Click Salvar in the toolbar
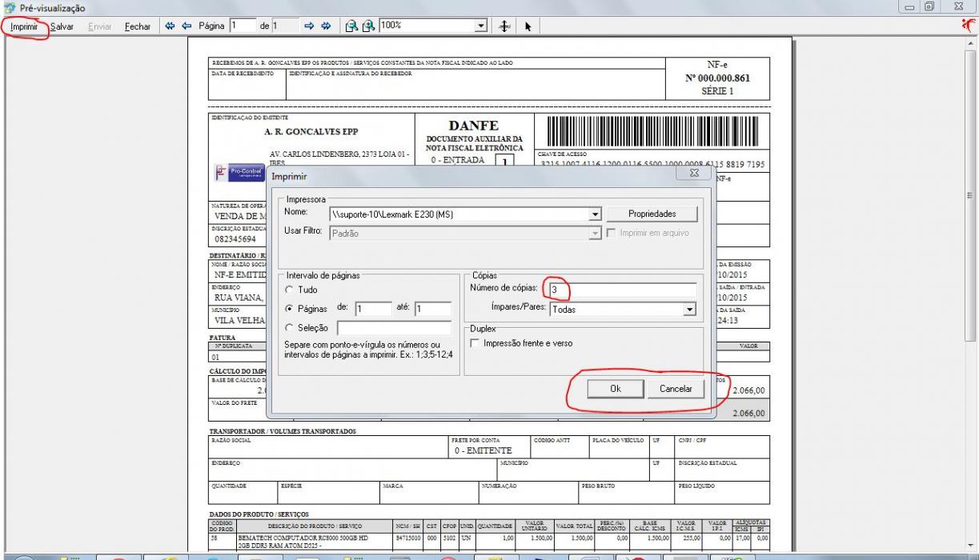Viewport: 979px width, 560px height. pyautogui.click(x=62, y=26)
